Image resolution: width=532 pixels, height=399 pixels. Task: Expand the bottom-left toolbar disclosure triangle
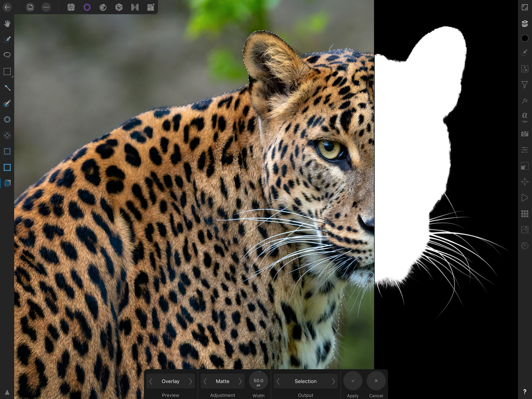tap(7, 392)
